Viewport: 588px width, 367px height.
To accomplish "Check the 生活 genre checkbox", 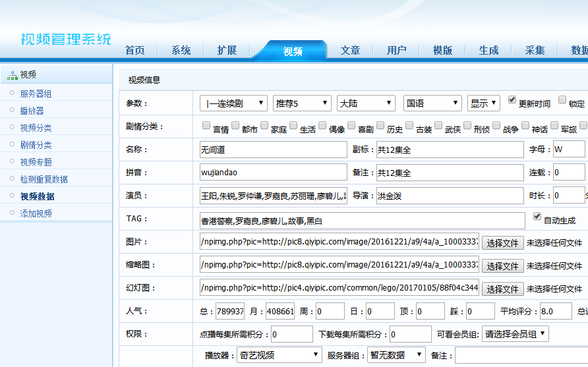I will coord(293,125).
